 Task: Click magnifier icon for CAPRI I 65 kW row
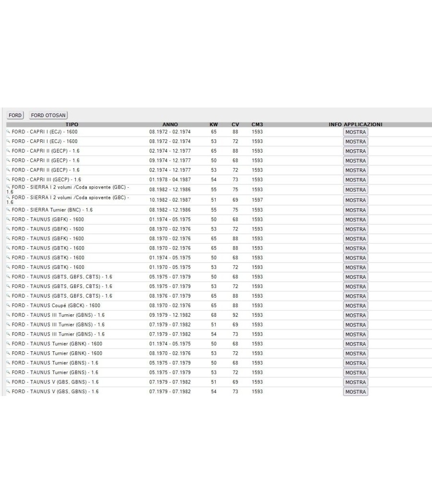8,132
